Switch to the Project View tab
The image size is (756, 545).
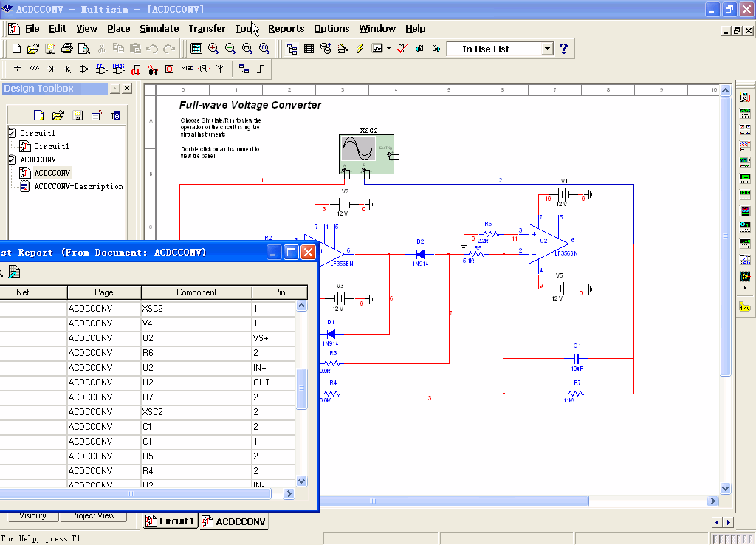coord(92,515)
